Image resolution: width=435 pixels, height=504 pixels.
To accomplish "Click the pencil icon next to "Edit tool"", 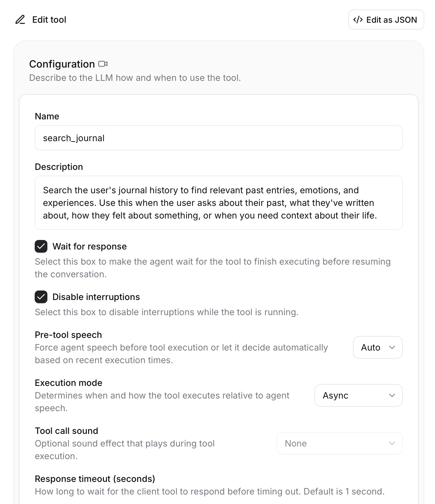I will [x=20, y=20].
